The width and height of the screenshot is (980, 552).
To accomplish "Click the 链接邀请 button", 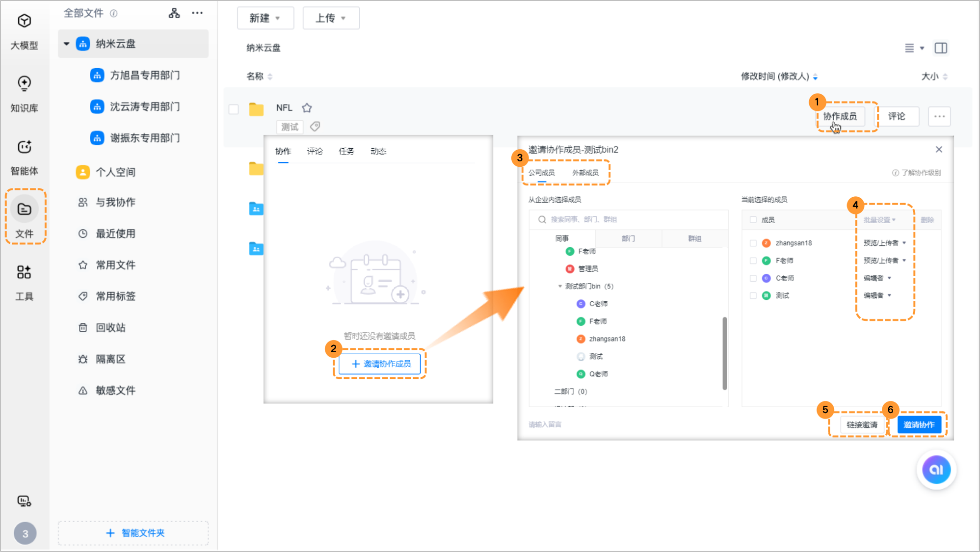I will (862, 425).
